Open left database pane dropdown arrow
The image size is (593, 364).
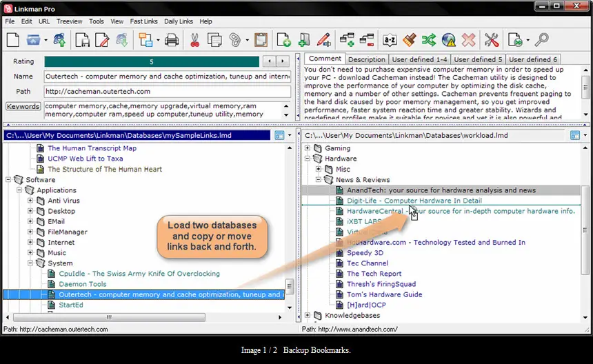pyautogui.click(x=290, y=135)
